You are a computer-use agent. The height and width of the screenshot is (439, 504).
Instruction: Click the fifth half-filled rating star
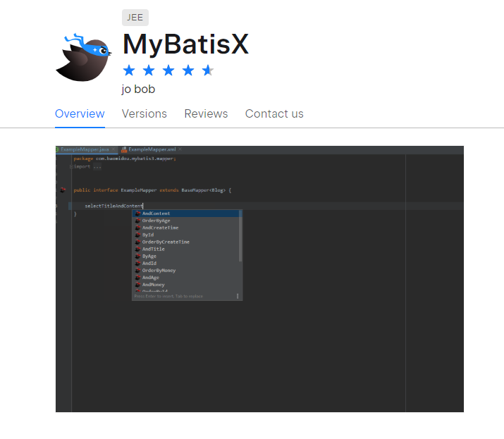(x=208, y=70)
